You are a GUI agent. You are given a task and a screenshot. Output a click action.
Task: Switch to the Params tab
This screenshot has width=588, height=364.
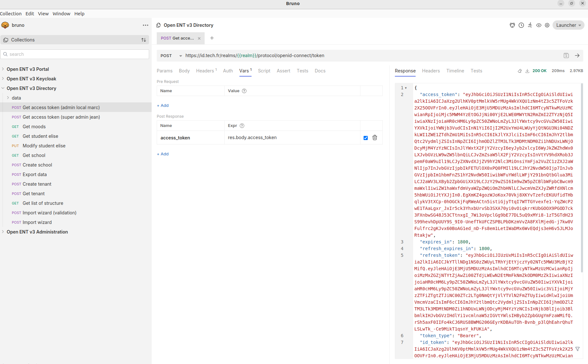tap(165, 71)
